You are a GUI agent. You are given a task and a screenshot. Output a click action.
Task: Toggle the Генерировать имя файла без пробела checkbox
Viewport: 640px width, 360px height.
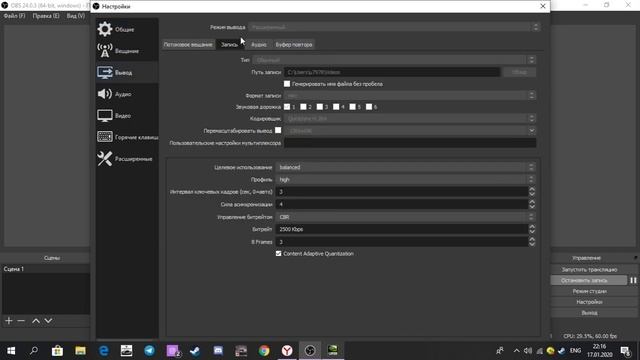(287, 84)
